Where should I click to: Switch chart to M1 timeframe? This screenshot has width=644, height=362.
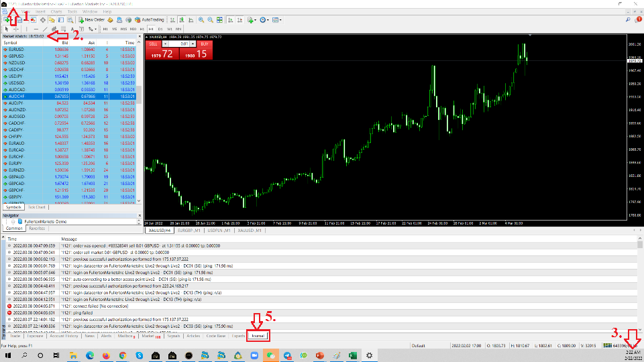coord(105,29)
